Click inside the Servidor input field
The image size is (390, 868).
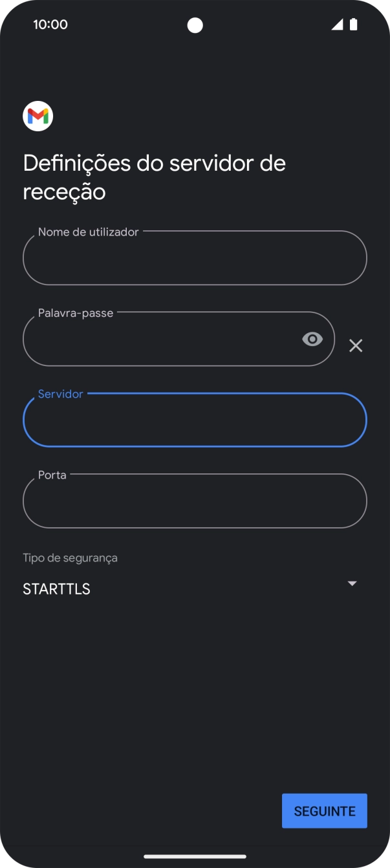point(194,421)
